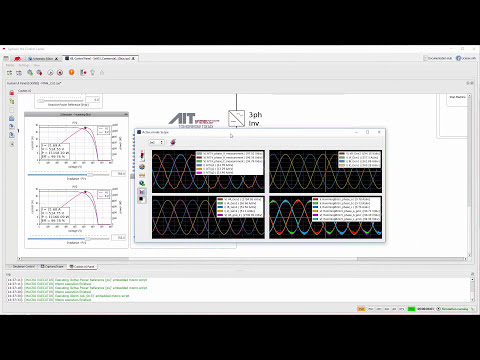Image resolution: width=480 pixels, height=360 pixels.
Task: Open the View menu
Action: pyautogui.click(x=37, y=65)
